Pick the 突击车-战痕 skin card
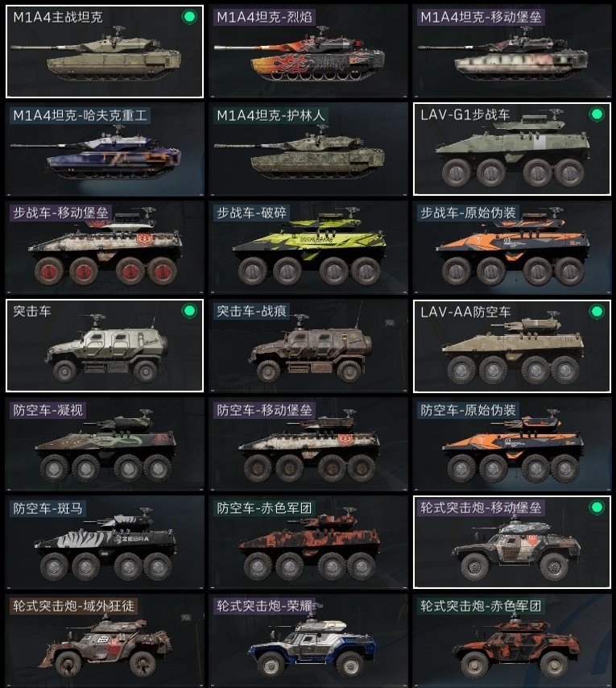Image resolution: width=616 pixels, height=688 pixels. (308, 346)
